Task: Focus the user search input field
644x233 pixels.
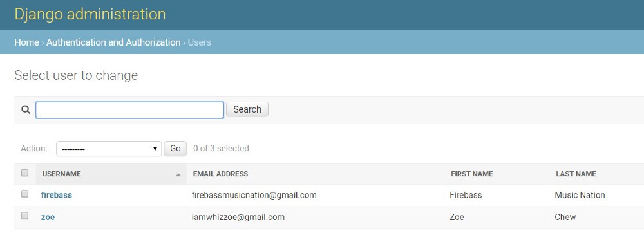Action: [130, 110]
